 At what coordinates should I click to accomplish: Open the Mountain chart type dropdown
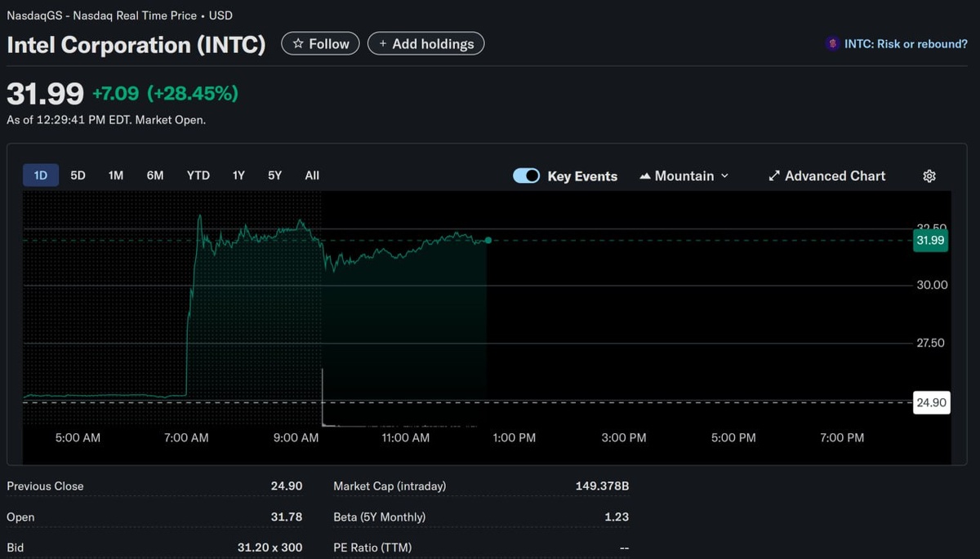684,176
